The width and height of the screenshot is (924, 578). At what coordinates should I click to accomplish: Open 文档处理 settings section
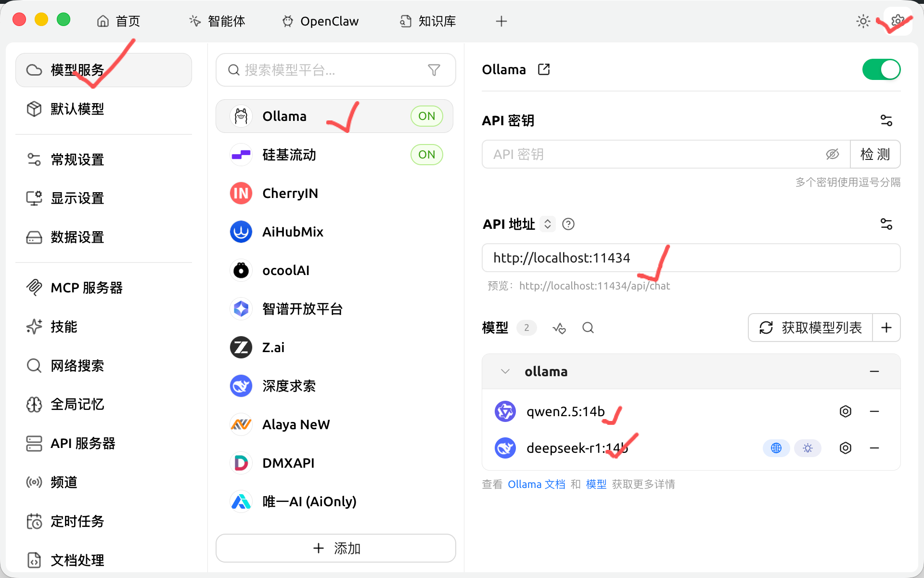[x=104, y=560]
